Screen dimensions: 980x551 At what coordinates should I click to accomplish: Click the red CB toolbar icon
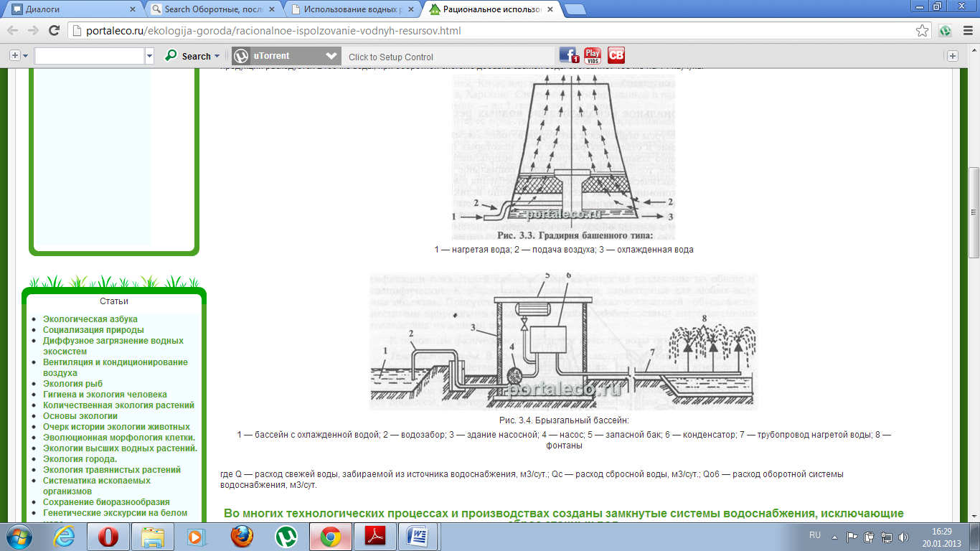click(x=616, y=55)
